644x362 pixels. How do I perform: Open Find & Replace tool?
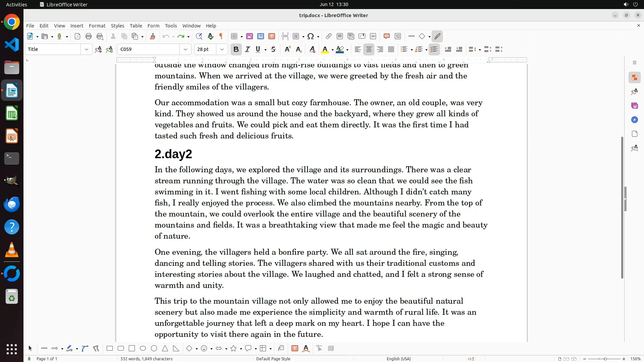[199, 37]
